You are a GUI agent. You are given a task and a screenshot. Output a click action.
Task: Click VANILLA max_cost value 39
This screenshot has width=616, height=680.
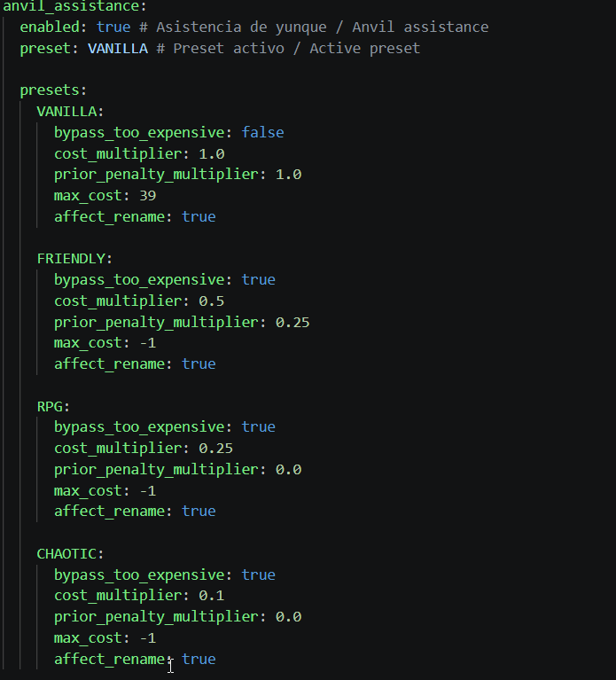(x=147, y=196)
